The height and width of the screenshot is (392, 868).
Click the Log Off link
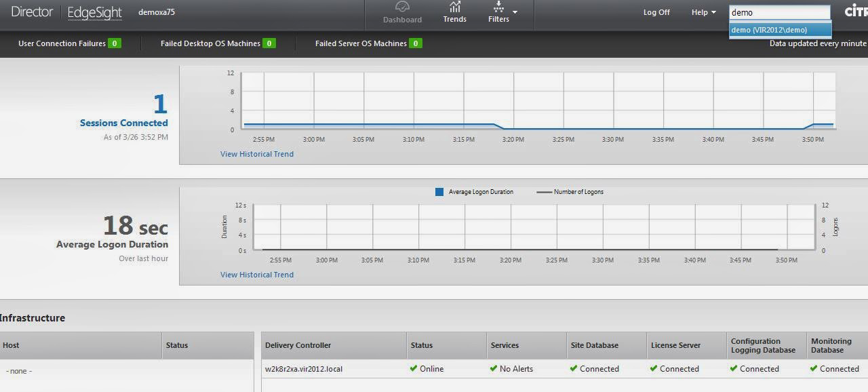click(x=656, y=12)
